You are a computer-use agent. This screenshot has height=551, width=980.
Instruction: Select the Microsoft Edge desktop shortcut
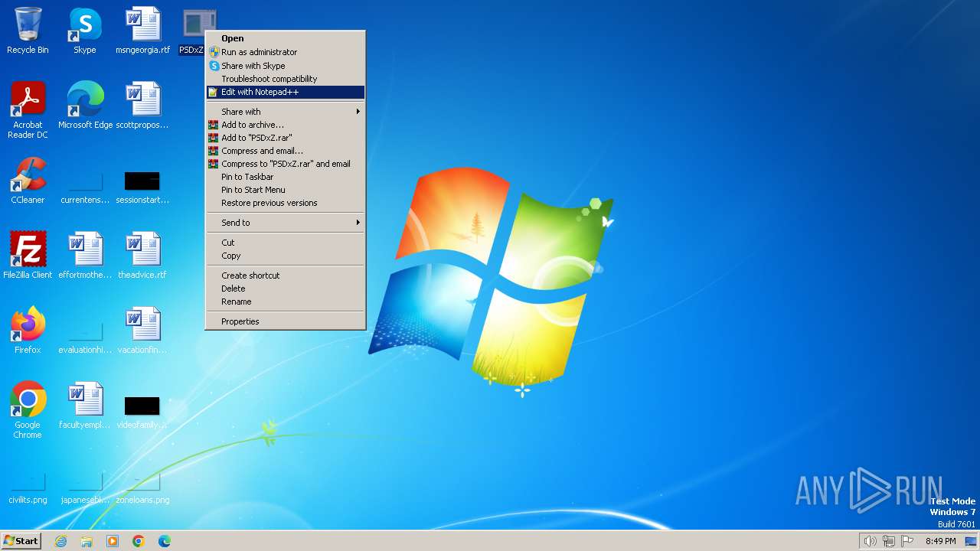[85, 105]
